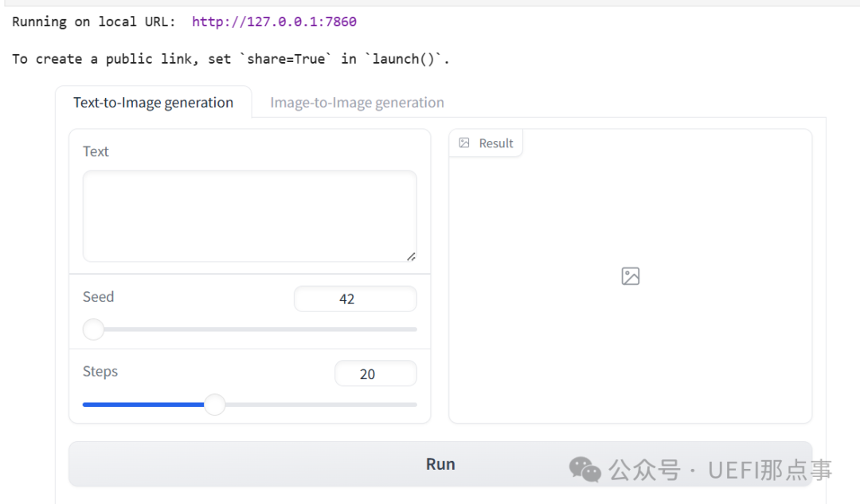
Task: Click the unfilled right portion of Steps slider track
Action: [x=319, y=404]
